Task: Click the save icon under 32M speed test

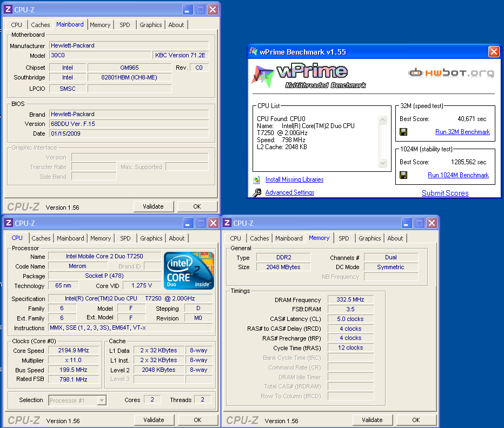Action: point(403,132)
